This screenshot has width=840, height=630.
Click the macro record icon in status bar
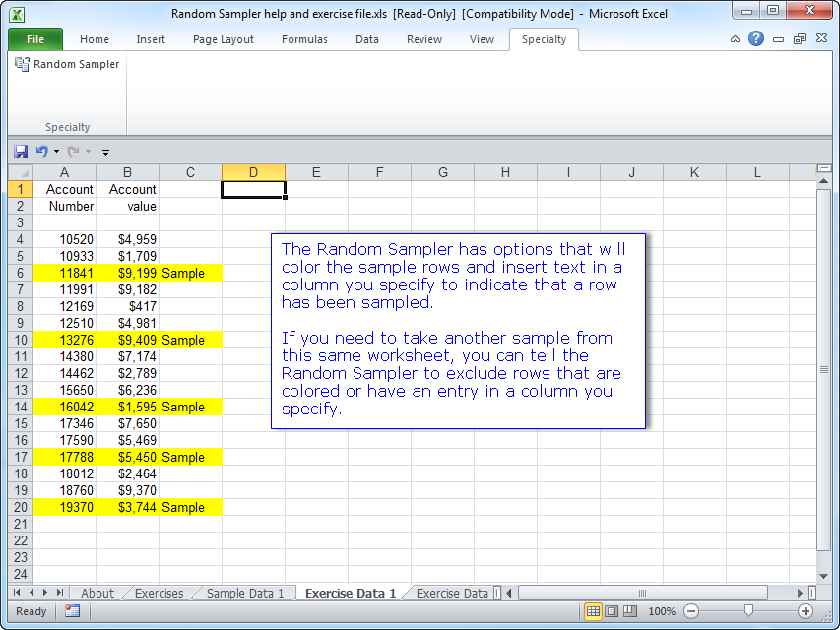(72, 611)
